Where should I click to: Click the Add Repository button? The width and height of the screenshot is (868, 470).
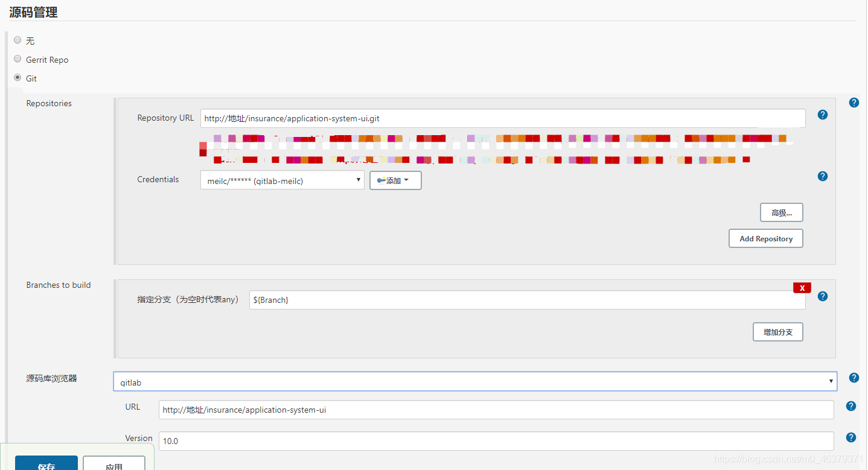765,238
